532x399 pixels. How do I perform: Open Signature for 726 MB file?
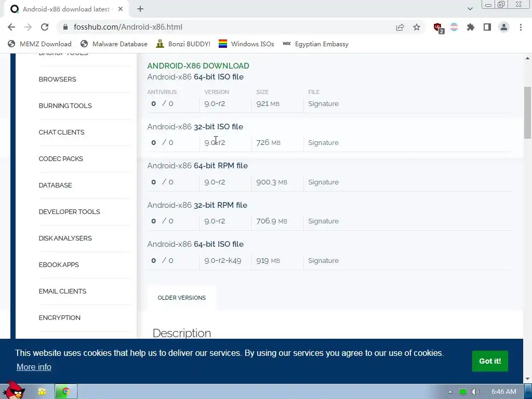coord(323,143)
